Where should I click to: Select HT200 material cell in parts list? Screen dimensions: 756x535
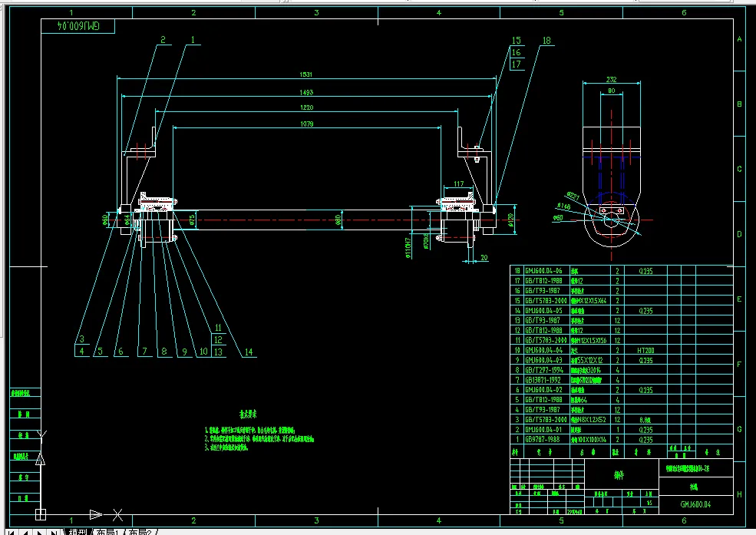tap(645, 351)
